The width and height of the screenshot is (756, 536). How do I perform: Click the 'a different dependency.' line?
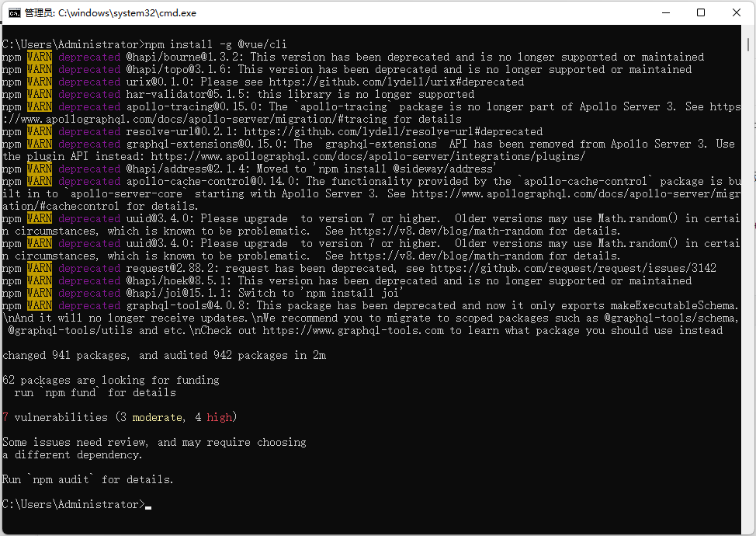72,455
